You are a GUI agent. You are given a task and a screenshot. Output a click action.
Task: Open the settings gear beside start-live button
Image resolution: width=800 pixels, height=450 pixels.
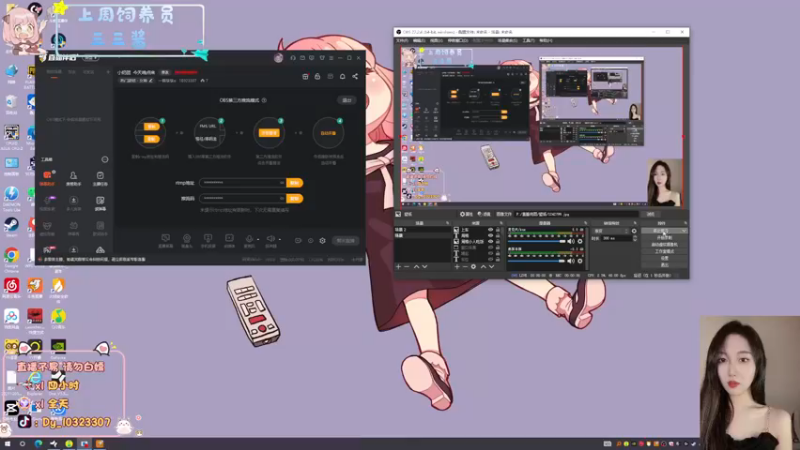[322, 240]
